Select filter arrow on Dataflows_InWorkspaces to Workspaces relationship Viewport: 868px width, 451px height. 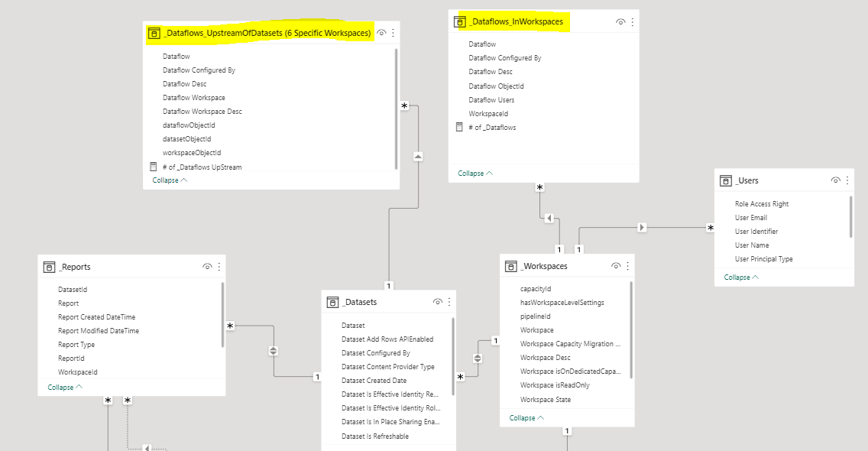pyautogui.click(x=549, y=219)
